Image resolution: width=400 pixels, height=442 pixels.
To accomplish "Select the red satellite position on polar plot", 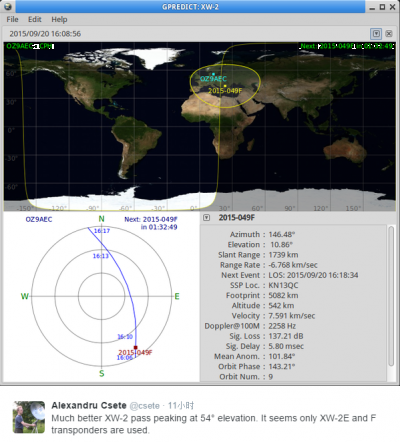I will point(135,347).
